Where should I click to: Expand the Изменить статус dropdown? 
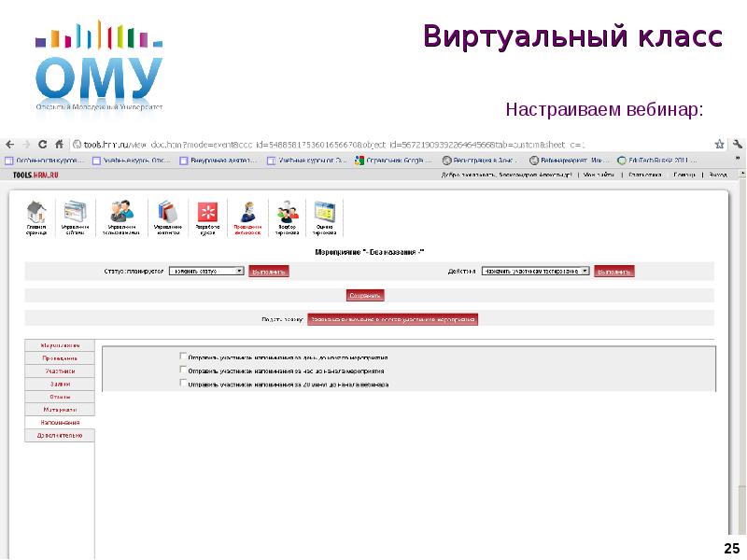coord(205,271)
